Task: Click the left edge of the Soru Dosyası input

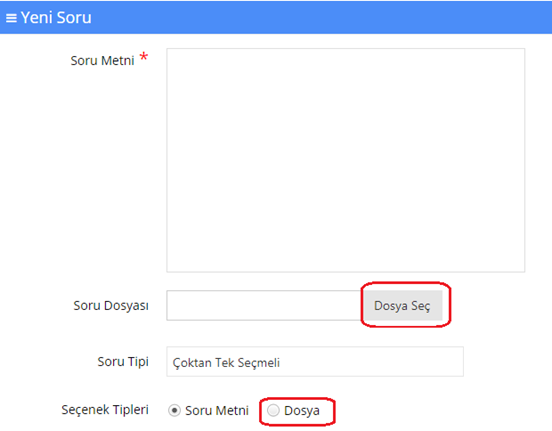Action: pos(172,305)
